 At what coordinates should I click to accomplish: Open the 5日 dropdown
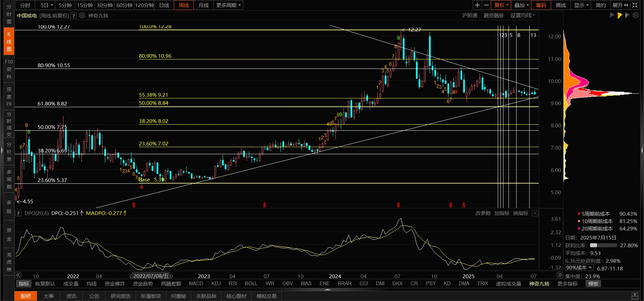pyautogui.click(x=46, y=5)
